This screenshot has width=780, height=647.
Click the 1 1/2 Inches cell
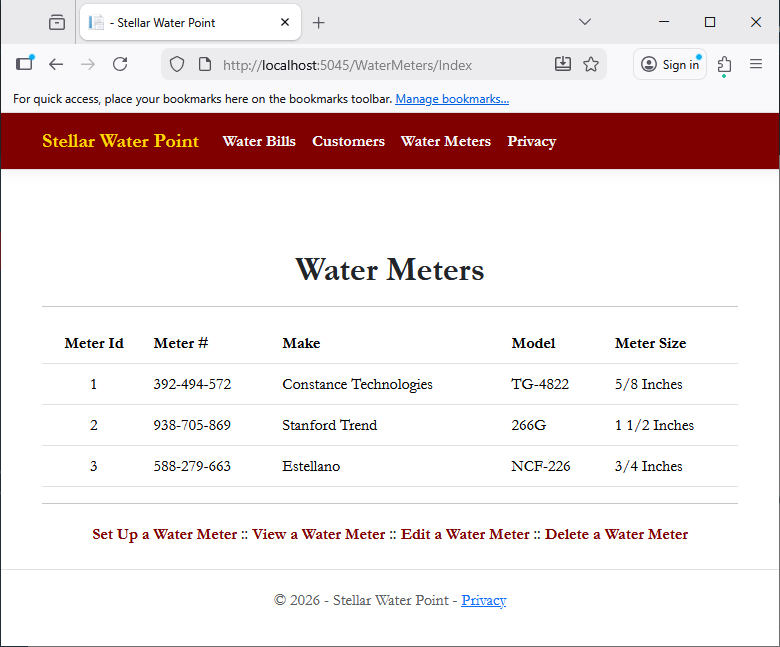coord(654,425)
